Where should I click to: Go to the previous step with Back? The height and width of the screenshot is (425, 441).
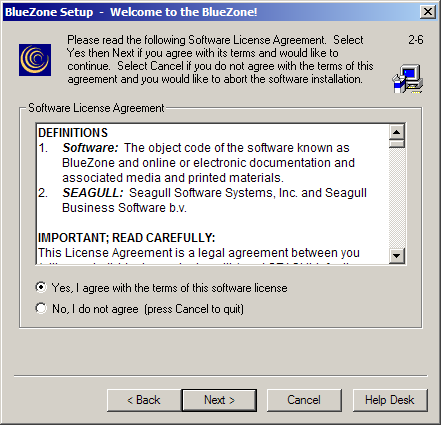pos(144,400)
